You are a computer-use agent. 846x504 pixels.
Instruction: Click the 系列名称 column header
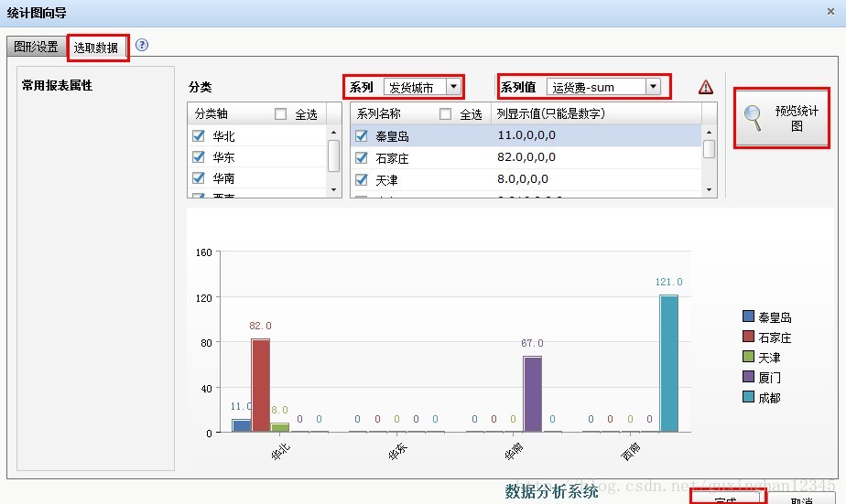point(379,113)
